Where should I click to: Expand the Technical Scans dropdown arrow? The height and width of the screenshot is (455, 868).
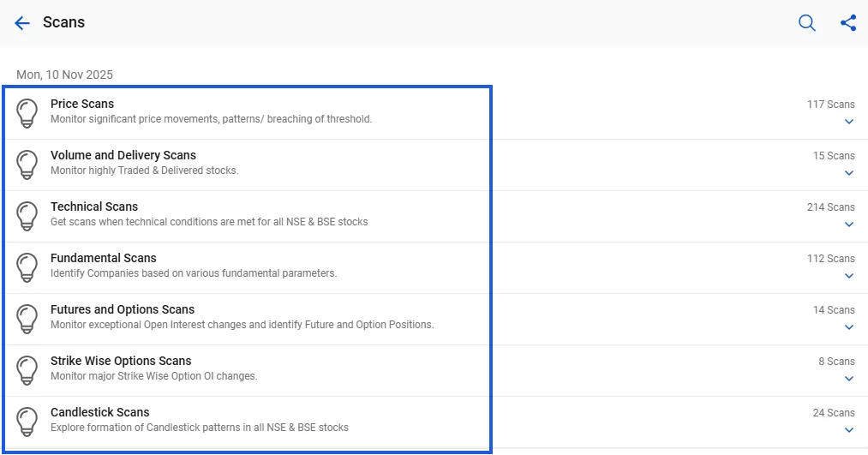(x=848, y=225)
